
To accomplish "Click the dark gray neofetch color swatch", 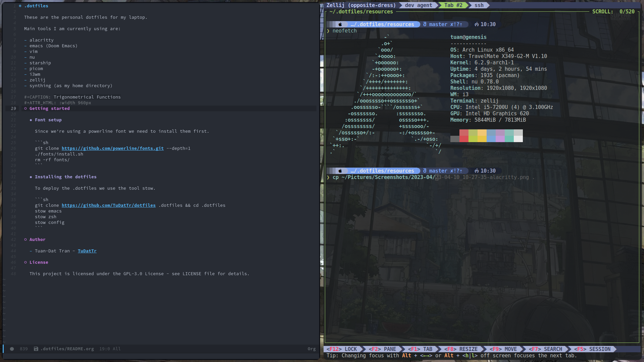I will coord(455,139).
